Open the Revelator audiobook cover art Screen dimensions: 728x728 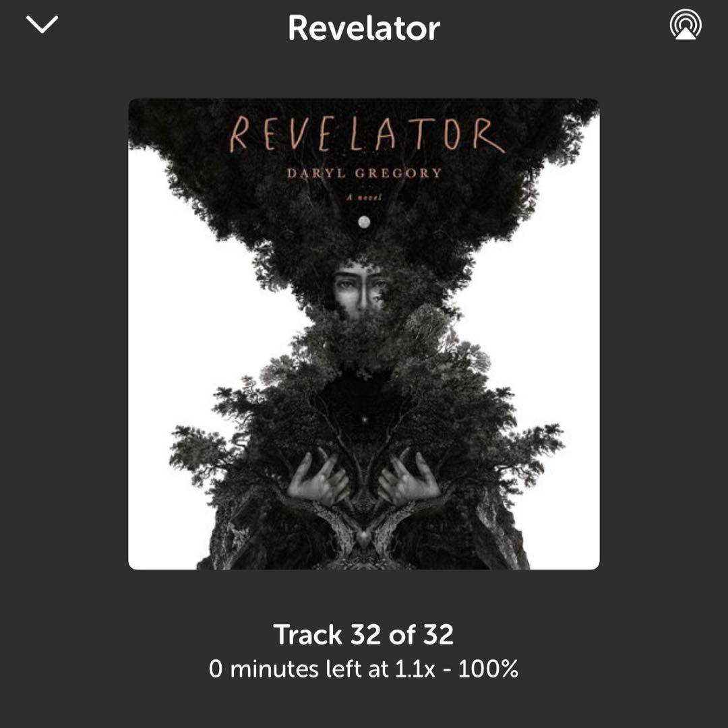363,334
